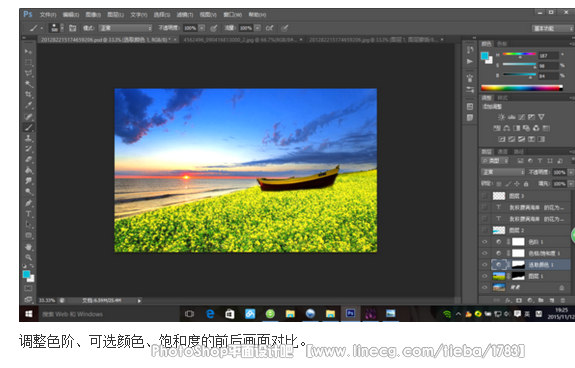
Task: Toggle lock all padlock in lock row
Action: coord(526,184)
